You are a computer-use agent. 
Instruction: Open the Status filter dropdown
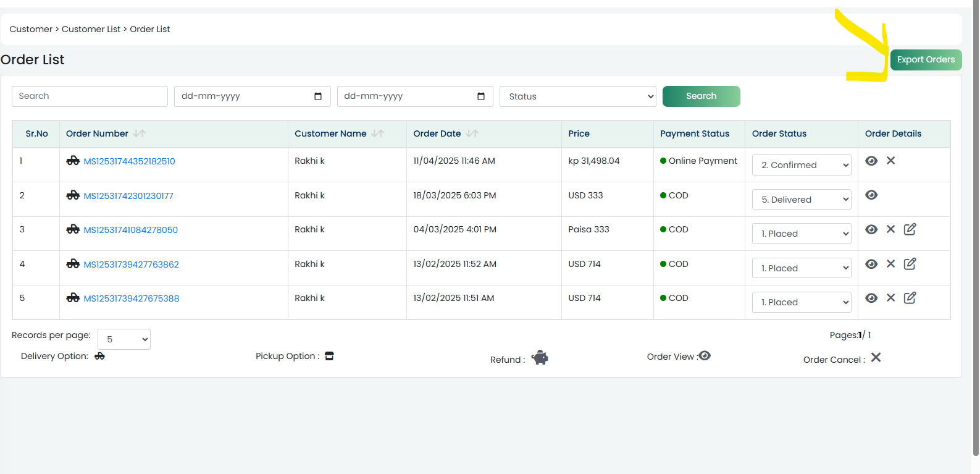(x=578, y=96)
